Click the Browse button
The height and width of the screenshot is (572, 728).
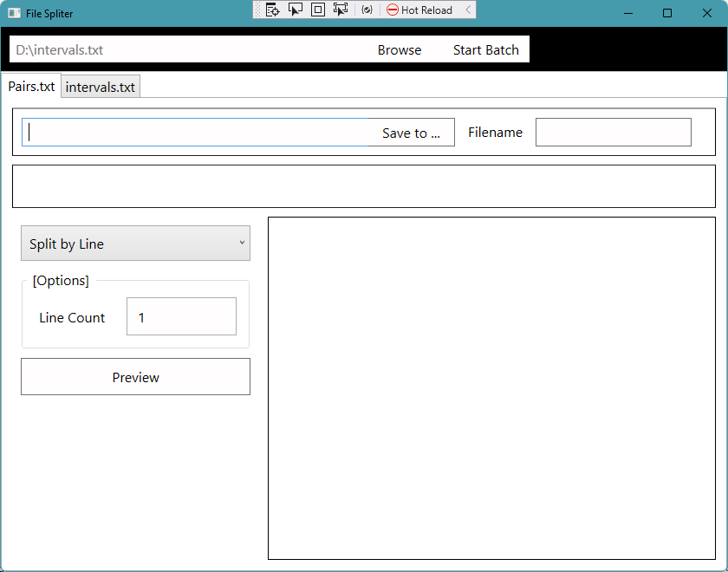(400, 50)
